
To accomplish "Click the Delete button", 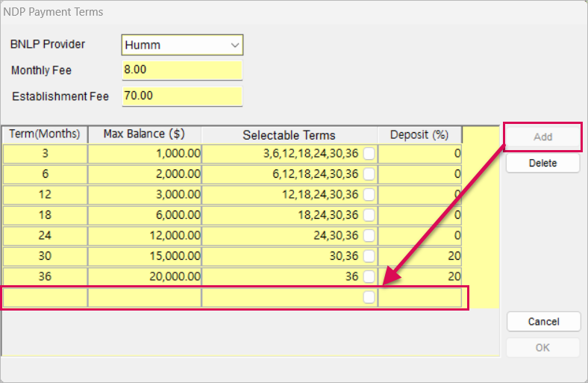I will coord(542,164).
